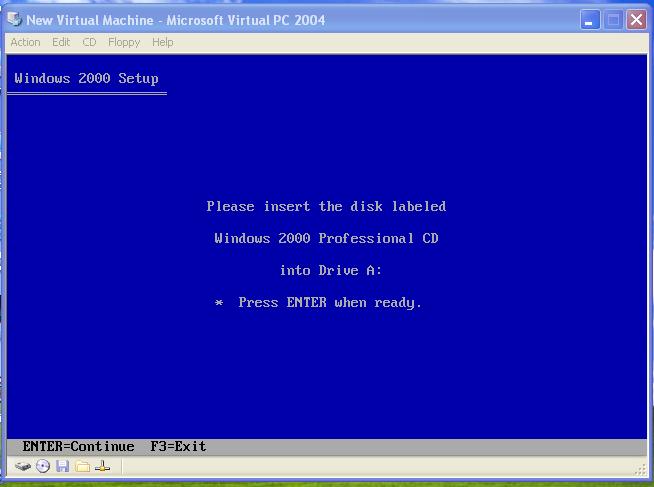The image size is (654, 487).
Task: Minimize the Virtual PC window
Action: point(590,20)
